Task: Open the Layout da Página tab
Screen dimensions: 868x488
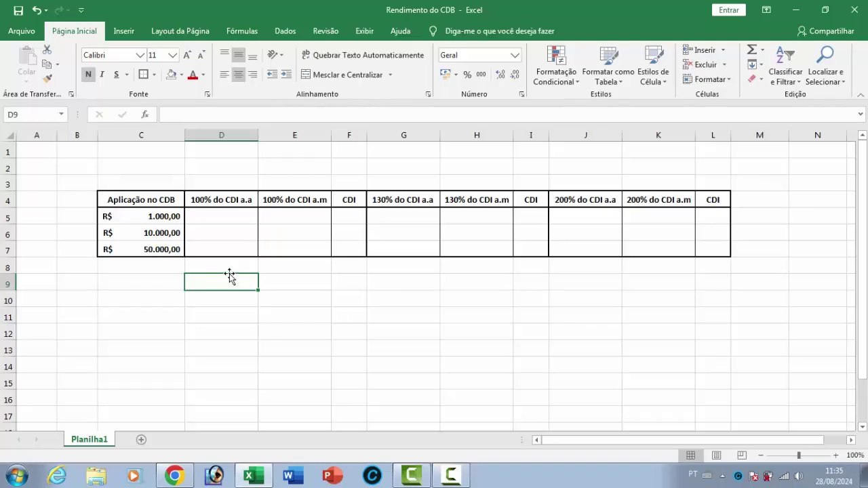Action: [180, 31]
